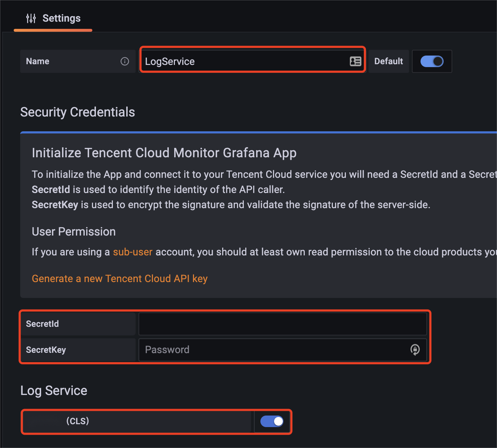497x448 pixels.
Task: Click the LogService name input field
Action: 245,61
